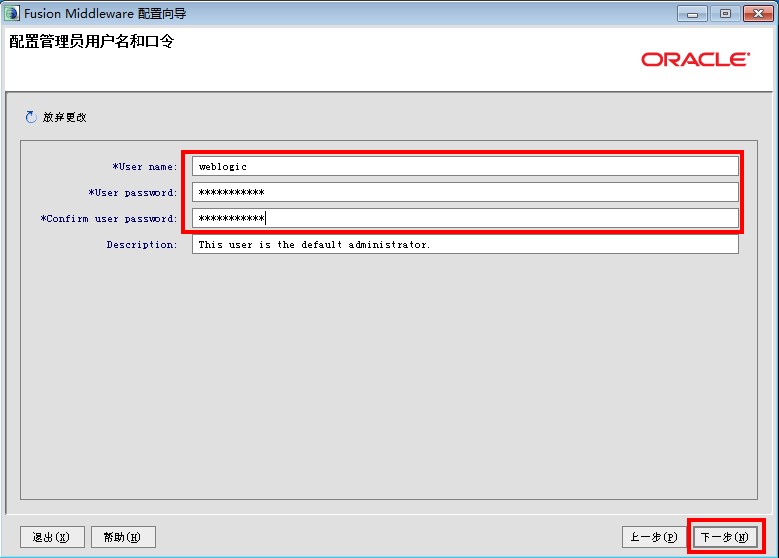Viewport: 779px width, 558px height.
Task: Click the '*User password:' label
Action: [133, 192]
